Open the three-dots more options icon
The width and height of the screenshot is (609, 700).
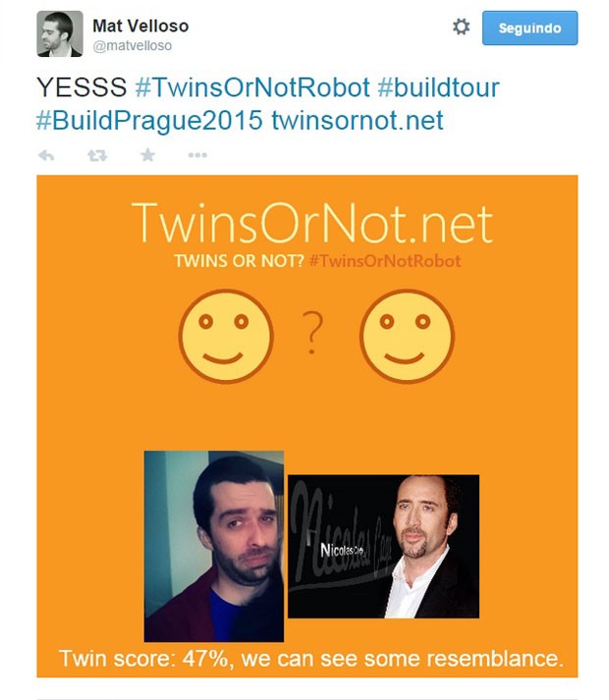pyautogui.click(x=197, y=155)
